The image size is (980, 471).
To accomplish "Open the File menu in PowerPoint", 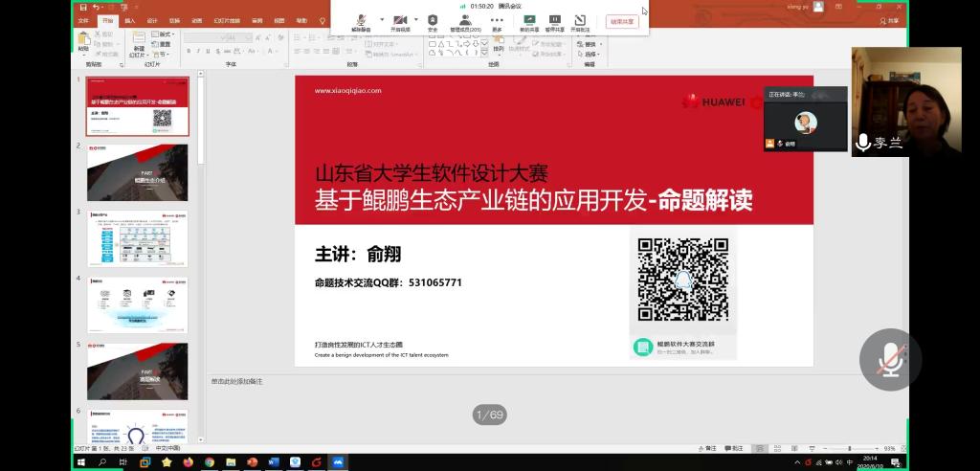I will coord(83,20).
